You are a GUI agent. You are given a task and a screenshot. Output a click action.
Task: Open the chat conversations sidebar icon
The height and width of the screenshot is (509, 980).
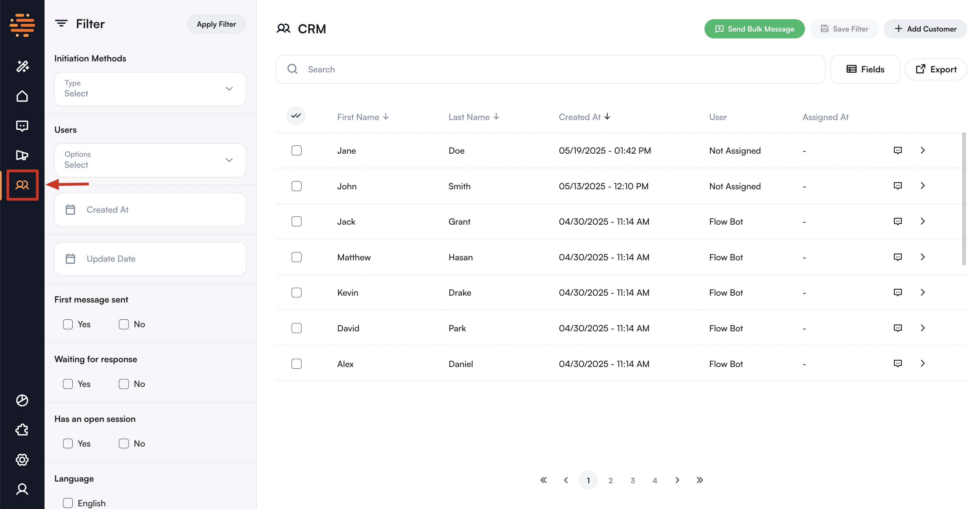tap(22, 126)
